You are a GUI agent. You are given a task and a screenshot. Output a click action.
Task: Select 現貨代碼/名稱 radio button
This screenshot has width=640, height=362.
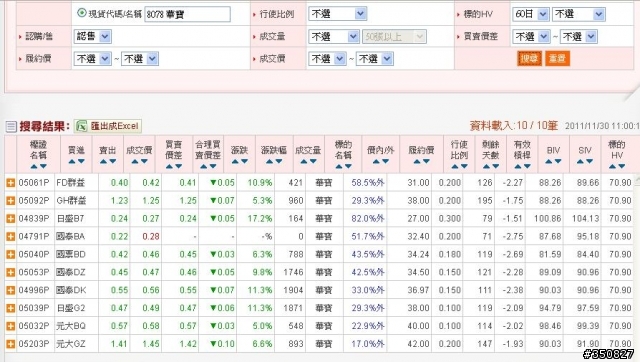pyautogui.click(x=82, y=13)
